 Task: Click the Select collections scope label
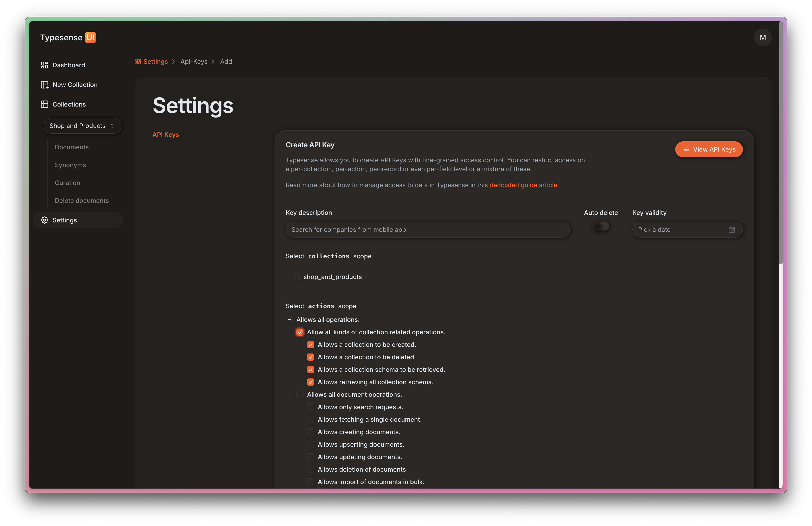coord(328,256)
